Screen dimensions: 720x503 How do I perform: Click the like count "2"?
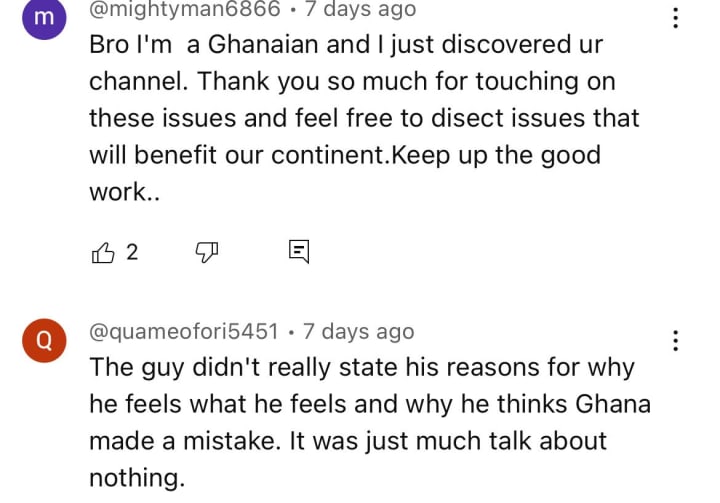coord(132,252)
